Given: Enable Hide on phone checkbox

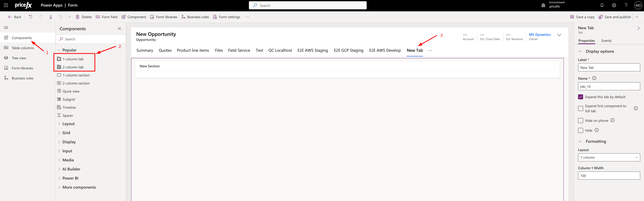Looking at the screenshot, I should [581, 121].
